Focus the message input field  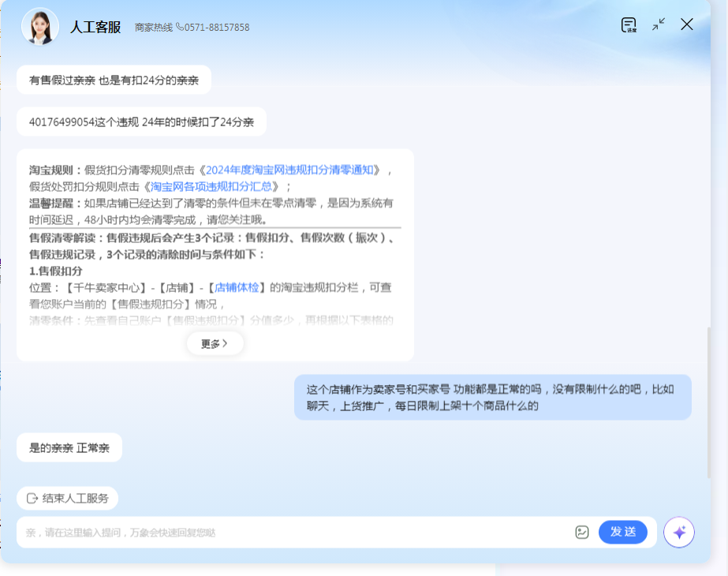point(297,533)
